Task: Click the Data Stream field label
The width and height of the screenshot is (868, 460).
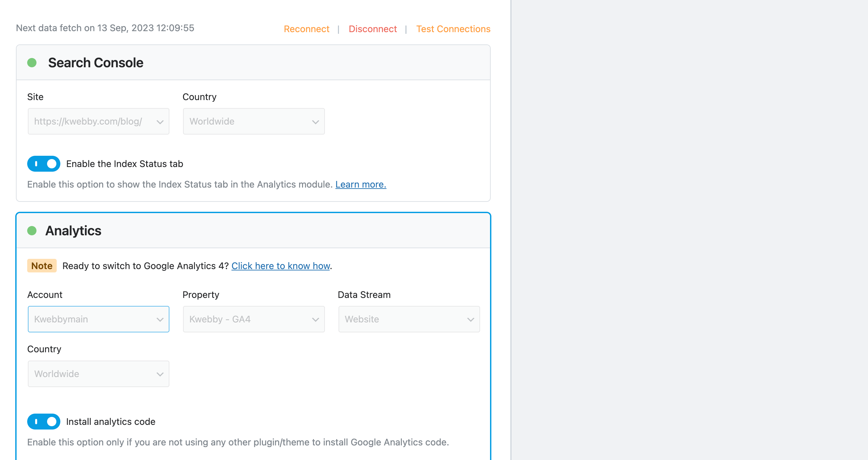Action: click(364, 295)
